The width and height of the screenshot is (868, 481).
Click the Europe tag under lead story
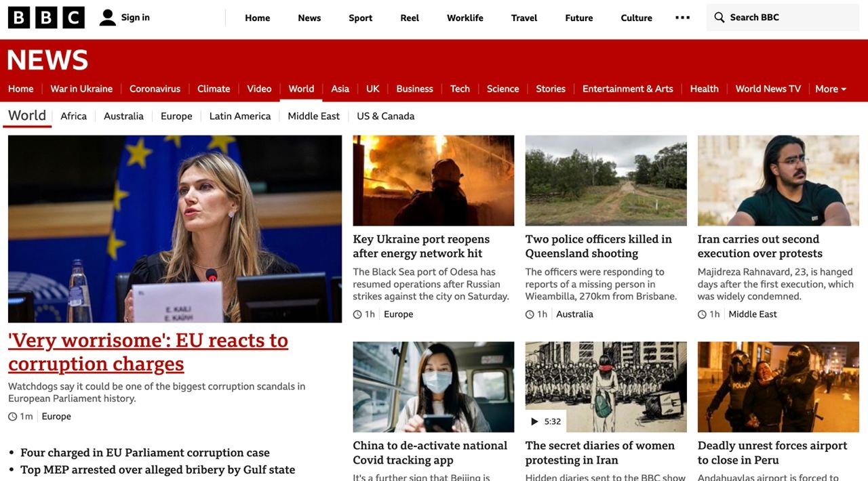(x=56, y=417)
